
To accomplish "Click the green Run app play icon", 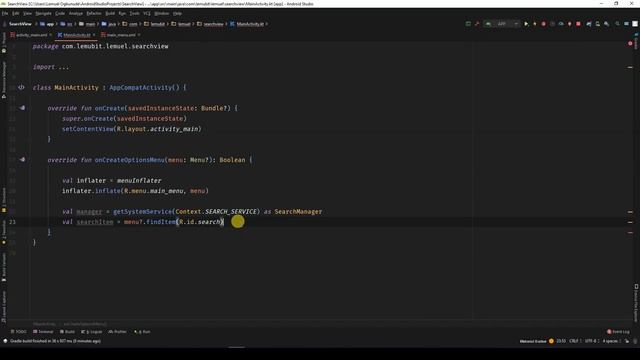I will 526,24.
